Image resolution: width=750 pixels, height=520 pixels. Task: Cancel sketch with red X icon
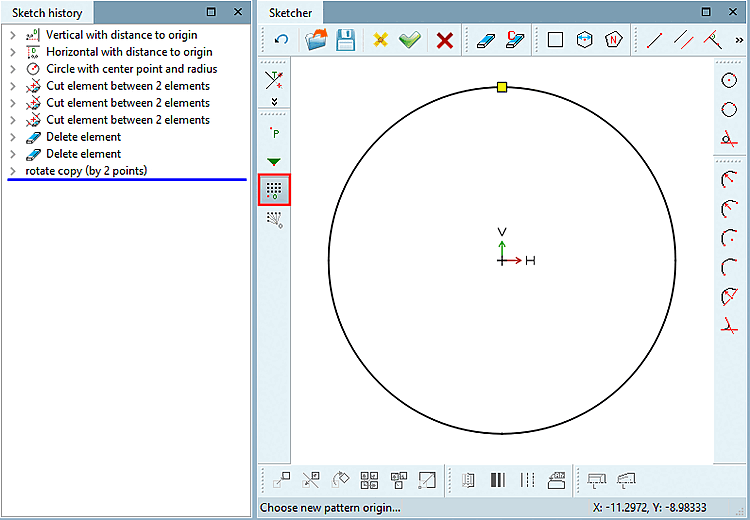tap(445, 40)
